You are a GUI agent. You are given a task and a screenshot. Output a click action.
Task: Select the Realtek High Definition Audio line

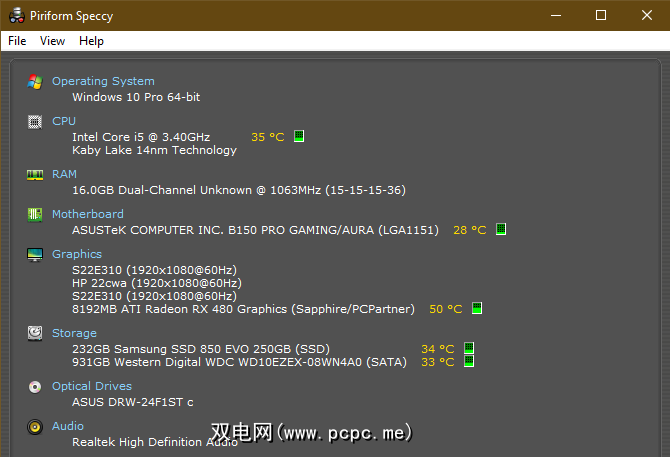point(155,442)
